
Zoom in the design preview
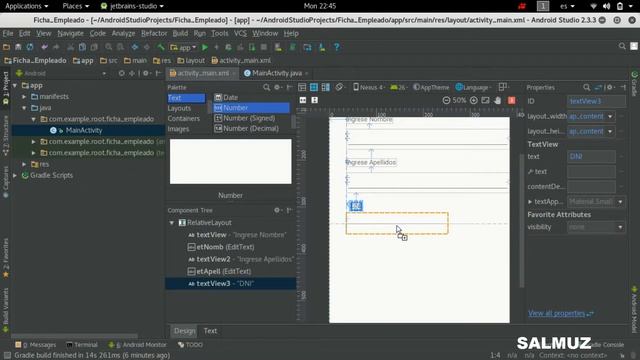[x=473, y=100]
